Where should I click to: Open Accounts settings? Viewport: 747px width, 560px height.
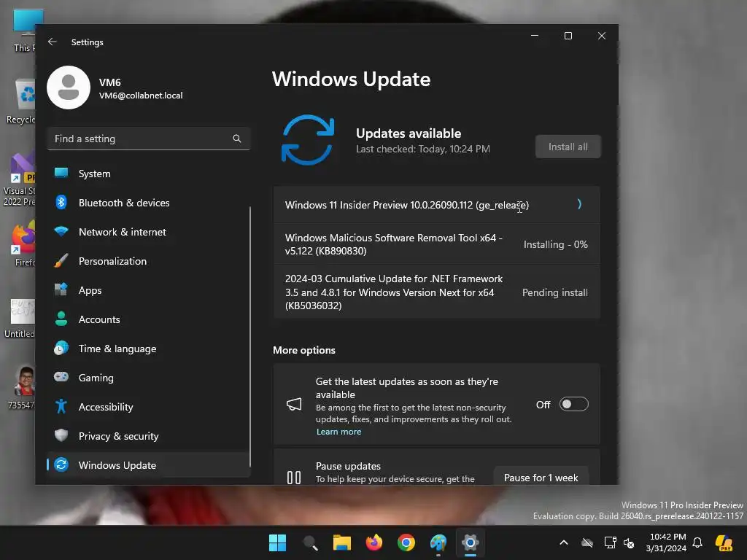click(x=149, y=319)
